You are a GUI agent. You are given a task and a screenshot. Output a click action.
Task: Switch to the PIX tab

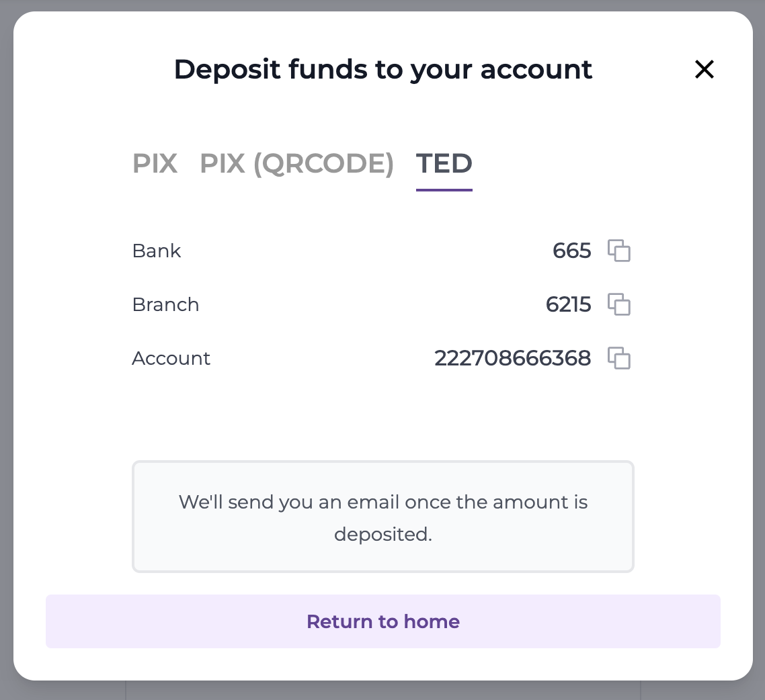(155, 163)
